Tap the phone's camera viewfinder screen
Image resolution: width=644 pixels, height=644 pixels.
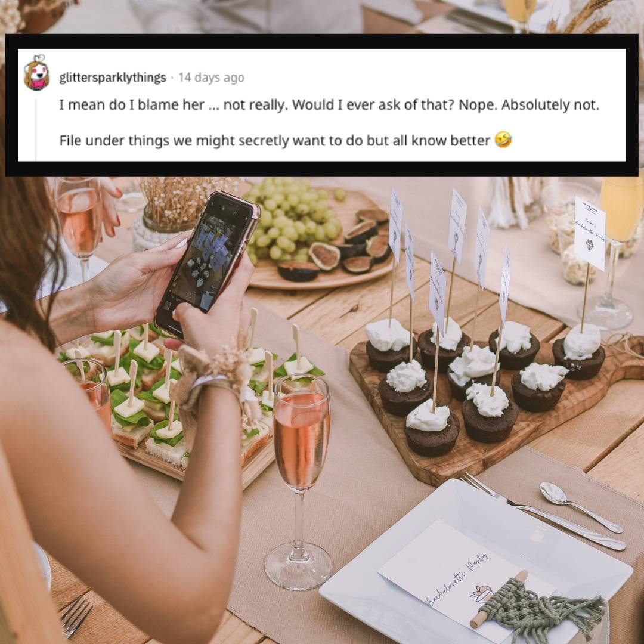(209, 256)
